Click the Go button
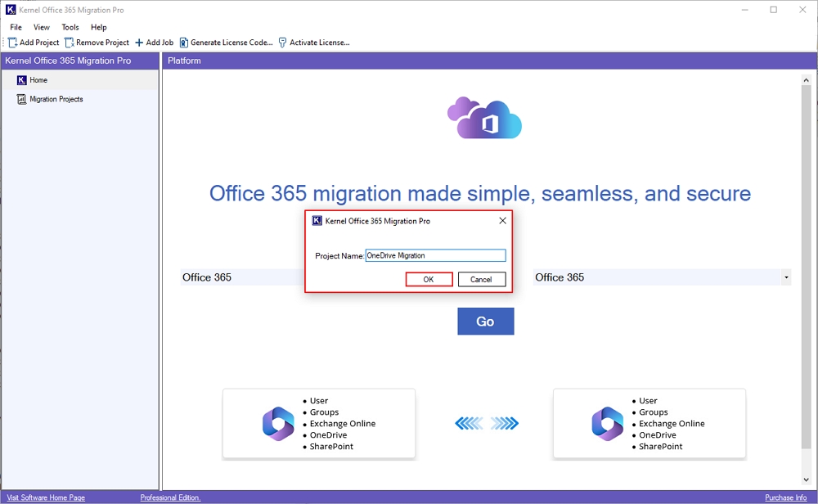818x504 pixels. [x=485, y=321]
